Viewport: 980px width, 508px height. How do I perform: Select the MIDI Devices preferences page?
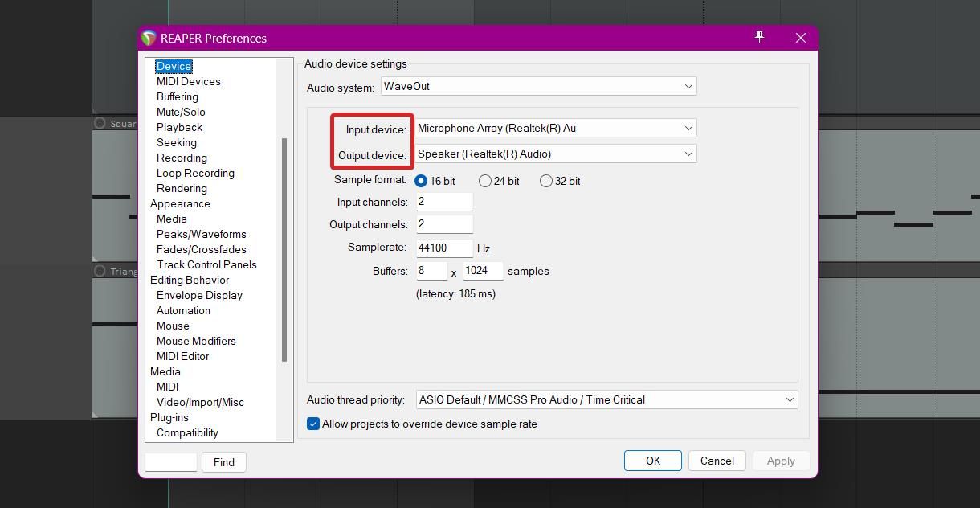[188, 81]
